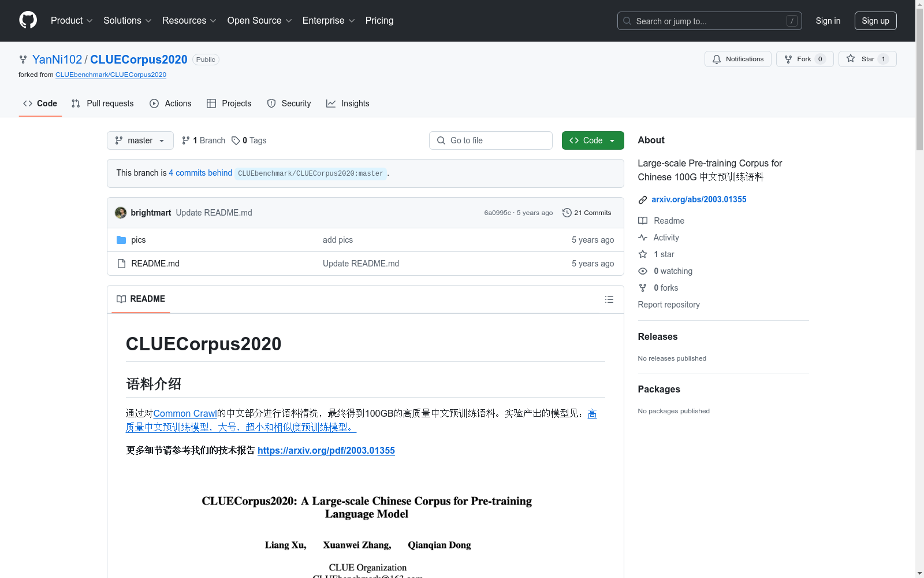Click the Notifications bell button
Screen dimensions: 924x578
click(737, 59)
